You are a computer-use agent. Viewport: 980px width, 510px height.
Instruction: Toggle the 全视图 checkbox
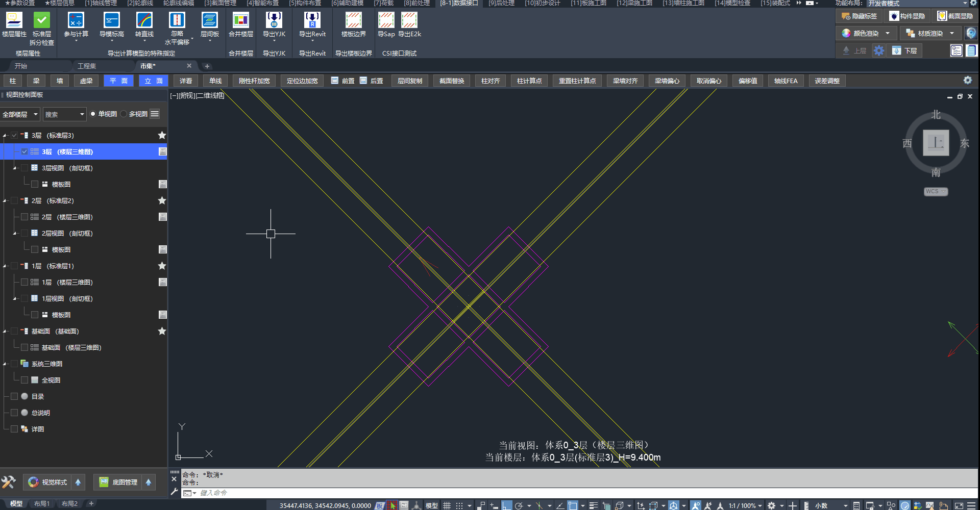(x=24, y=380)
